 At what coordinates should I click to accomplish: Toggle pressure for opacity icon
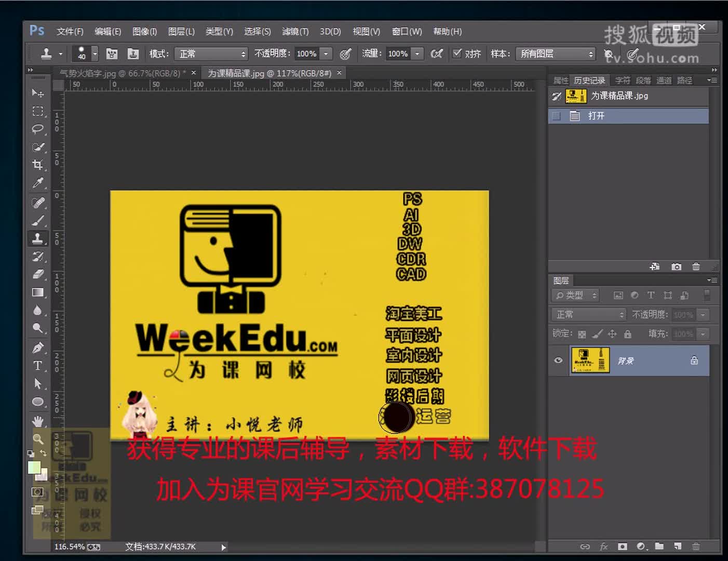pos(345,54)
